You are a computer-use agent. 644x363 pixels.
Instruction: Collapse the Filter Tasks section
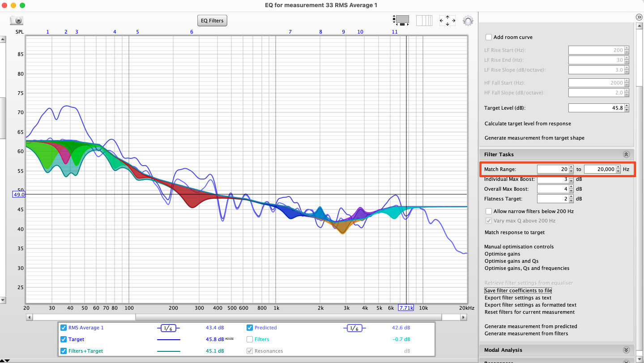tap(626, 154)
